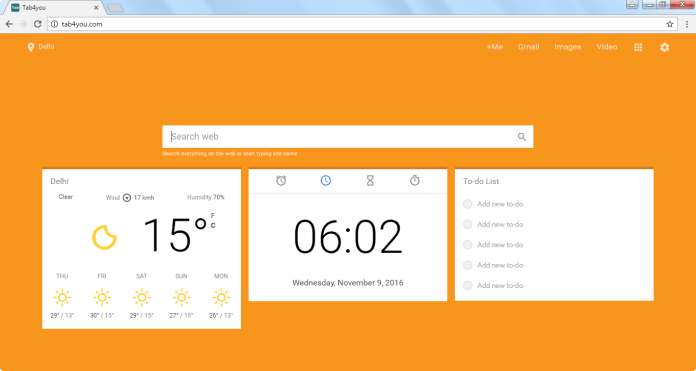Check the fifth to-do circle
Screen dimensions: 696x371
click(x=467, y=286)
